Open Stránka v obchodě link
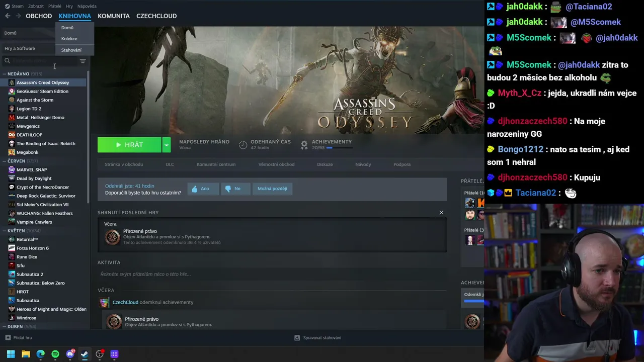Screen dimensions: 644x362 pos(124,164)
